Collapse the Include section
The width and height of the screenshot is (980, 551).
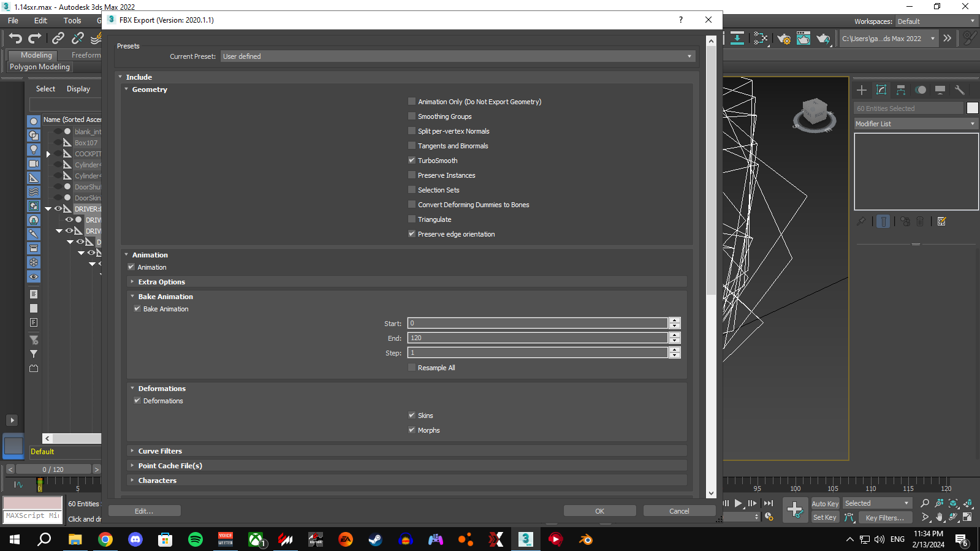(121, 77)
